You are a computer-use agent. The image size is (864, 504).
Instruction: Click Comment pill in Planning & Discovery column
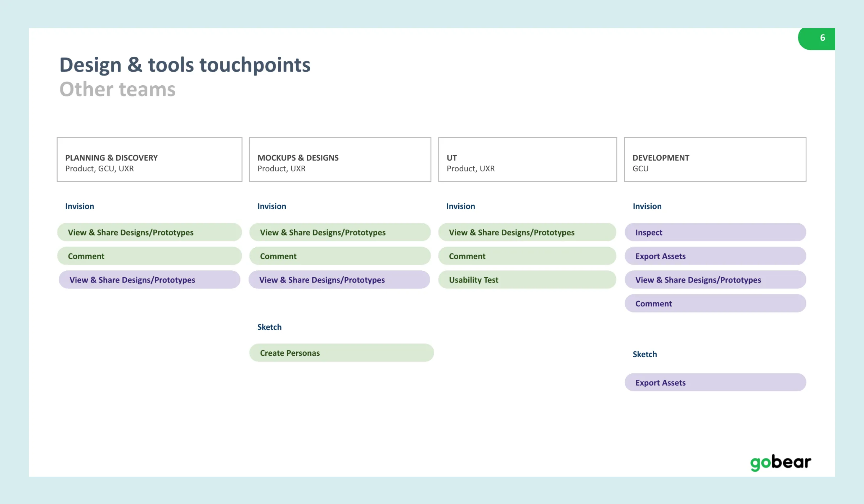[x=149, y=256]
